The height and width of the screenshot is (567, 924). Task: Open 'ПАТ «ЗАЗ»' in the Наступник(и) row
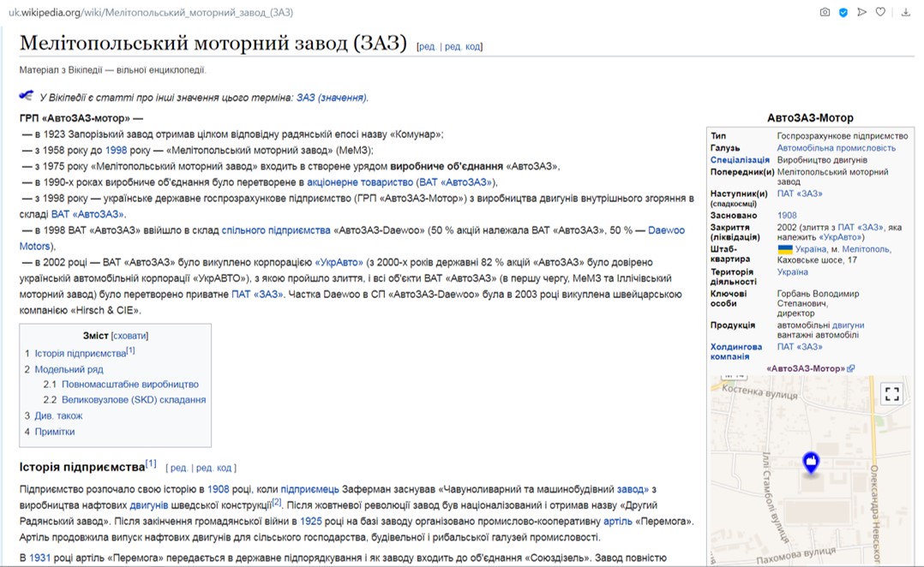[800, 194]
